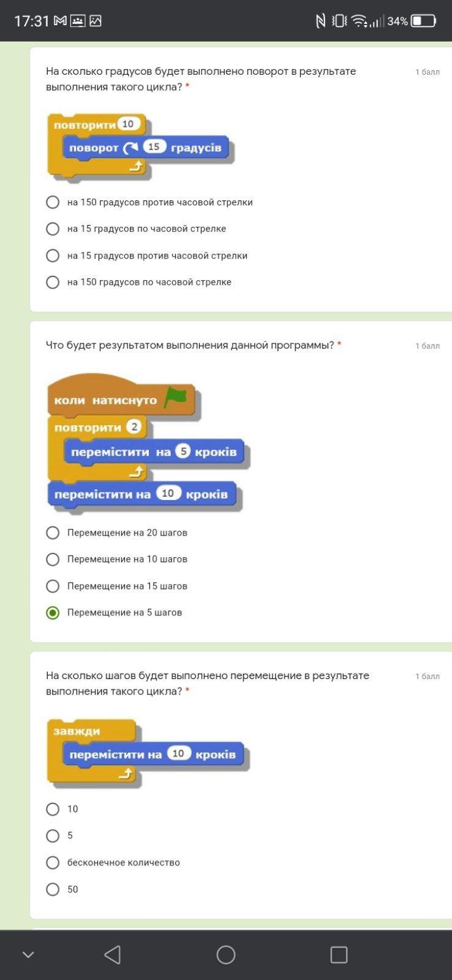Screen dimensions: 452x980
Task: Tap the Gmail notification icon in status bar
Action: click(x=60, y=21)
